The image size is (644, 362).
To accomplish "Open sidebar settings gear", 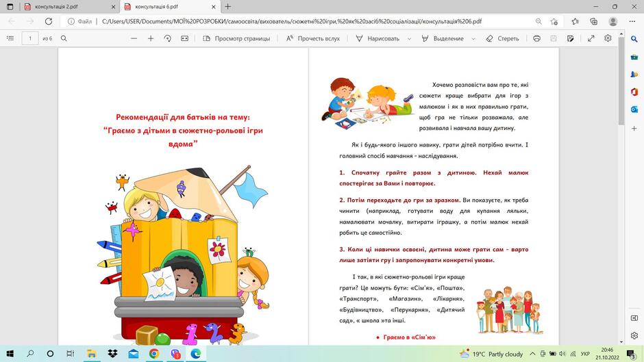I will point(634,335).
